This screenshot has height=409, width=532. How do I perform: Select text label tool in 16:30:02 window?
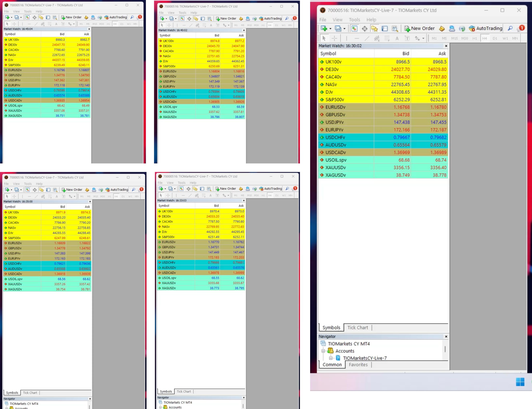click(x=407, y=38)
